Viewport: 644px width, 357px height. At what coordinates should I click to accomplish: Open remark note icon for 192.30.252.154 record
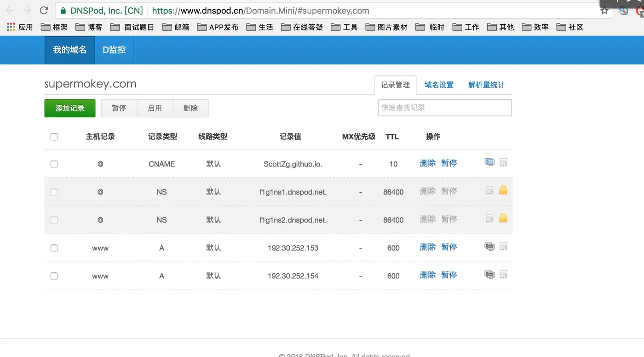point(504,275)
